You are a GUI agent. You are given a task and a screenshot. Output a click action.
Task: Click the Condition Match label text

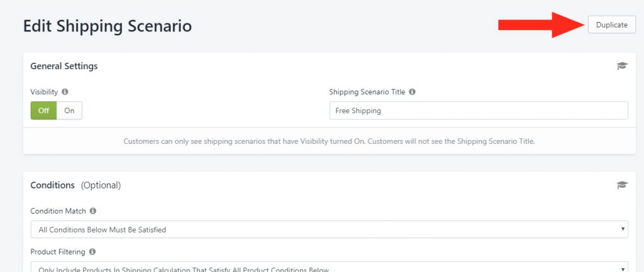click(58, 211)
